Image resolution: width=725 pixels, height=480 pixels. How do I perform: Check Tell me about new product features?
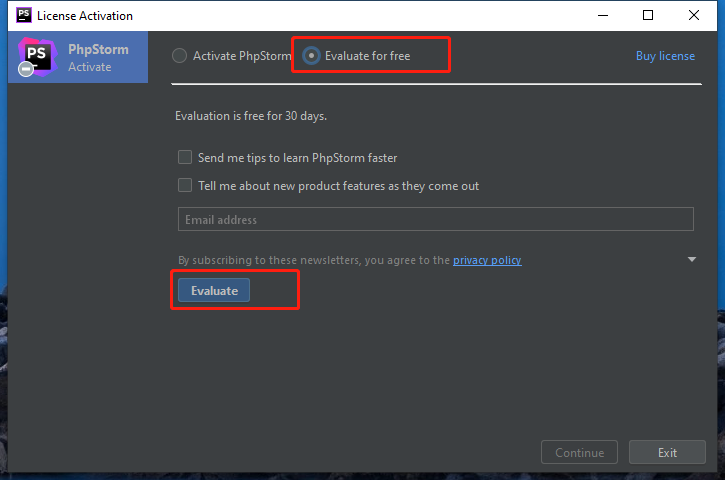point(185,185)
